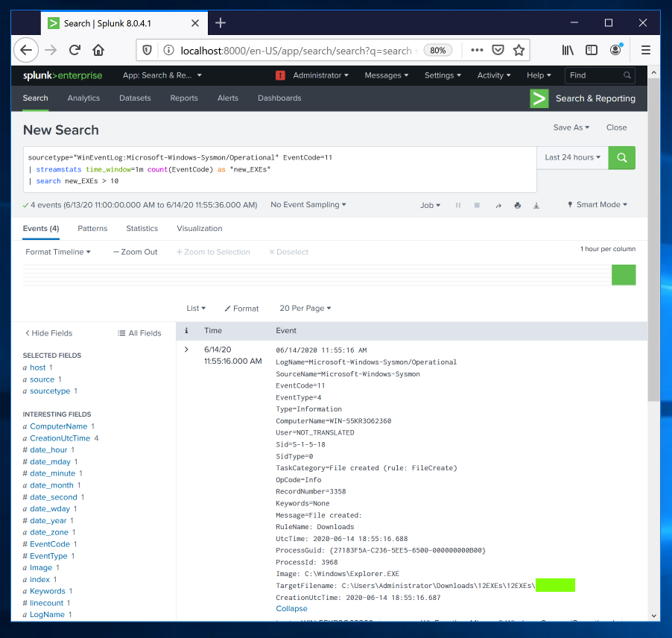
Task: Click the Collapse link under the event
Action: (x=291, y=609)
